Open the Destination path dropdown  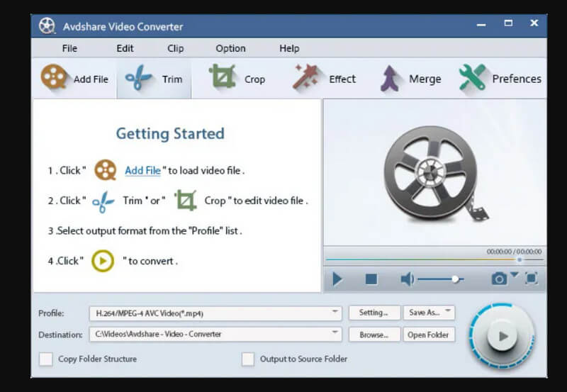(335, 334)
